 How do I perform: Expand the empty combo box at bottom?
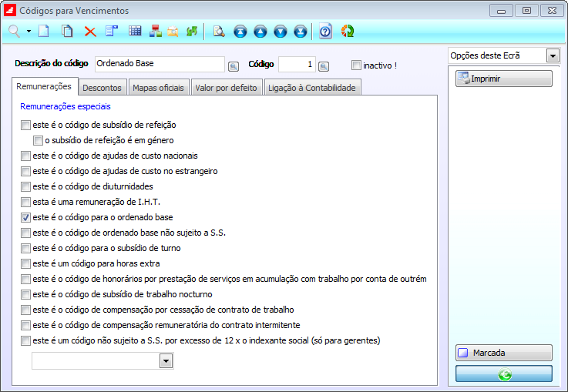166,361
